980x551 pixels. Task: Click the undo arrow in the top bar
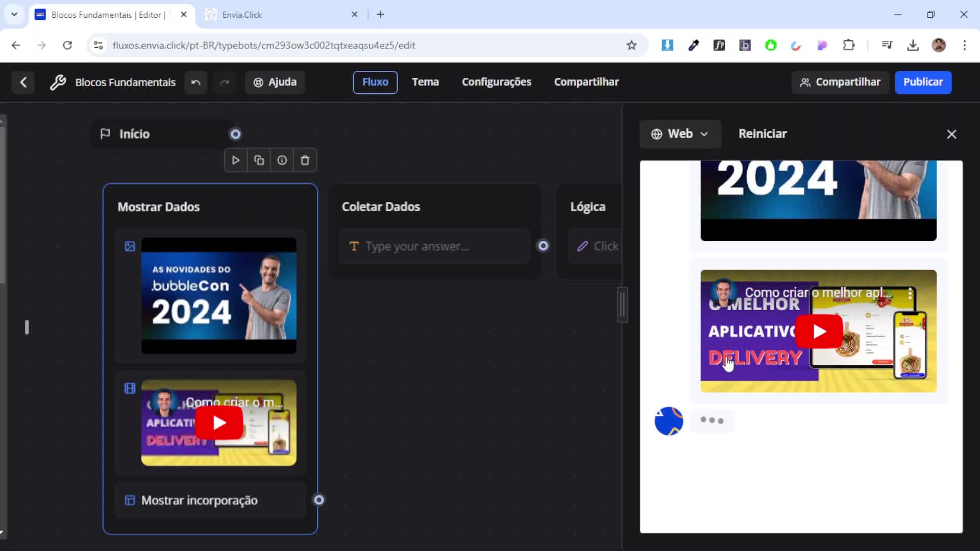coord(195,82)
